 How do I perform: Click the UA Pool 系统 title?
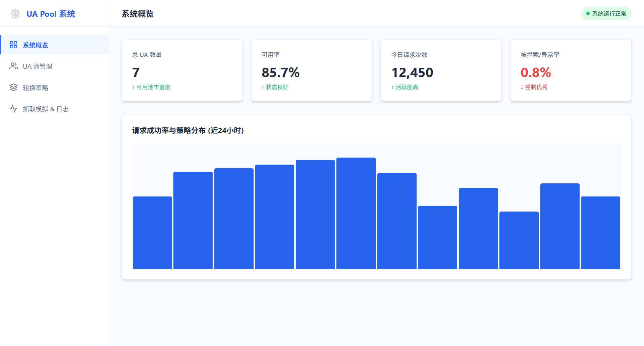click(51, 14)
